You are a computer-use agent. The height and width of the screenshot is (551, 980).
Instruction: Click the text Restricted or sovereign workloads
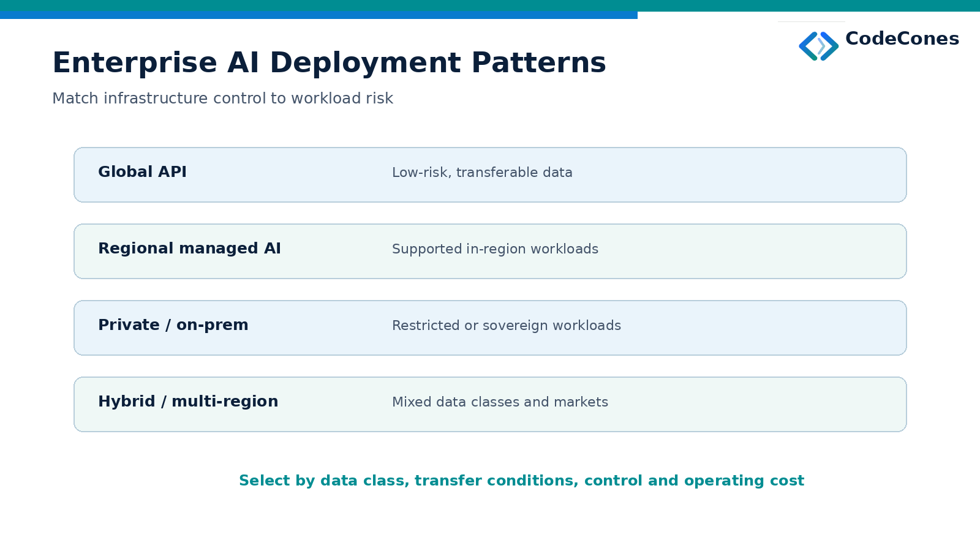507,326
